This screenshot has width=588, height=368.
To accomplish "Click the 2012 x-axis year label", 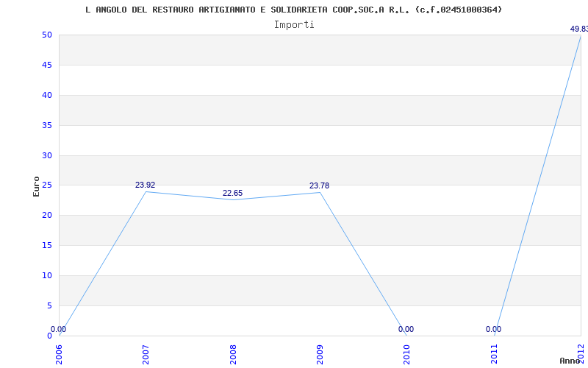I will pyautogui.click(x=581, y=353).
